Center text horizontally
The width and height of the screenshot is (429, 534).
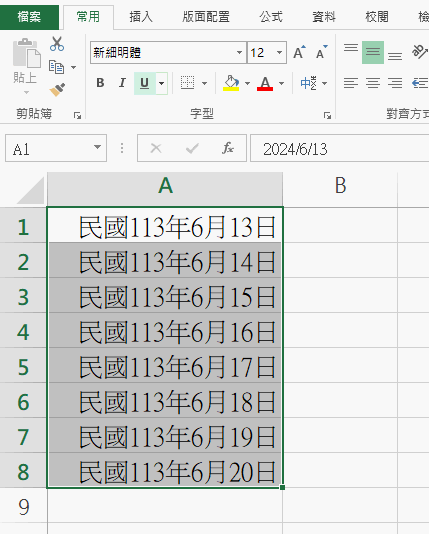click(373, 83)
